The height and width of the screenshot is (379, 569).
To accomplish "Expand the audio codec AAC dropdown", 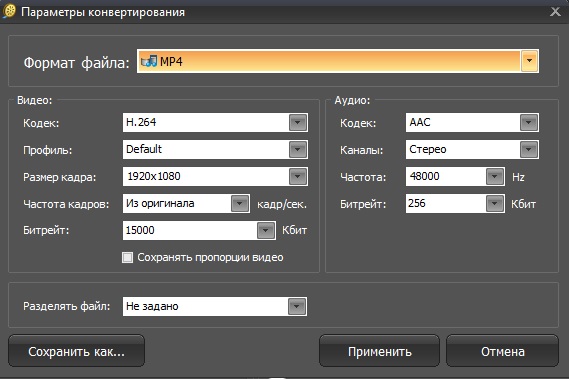I will (x=529, y=122).
